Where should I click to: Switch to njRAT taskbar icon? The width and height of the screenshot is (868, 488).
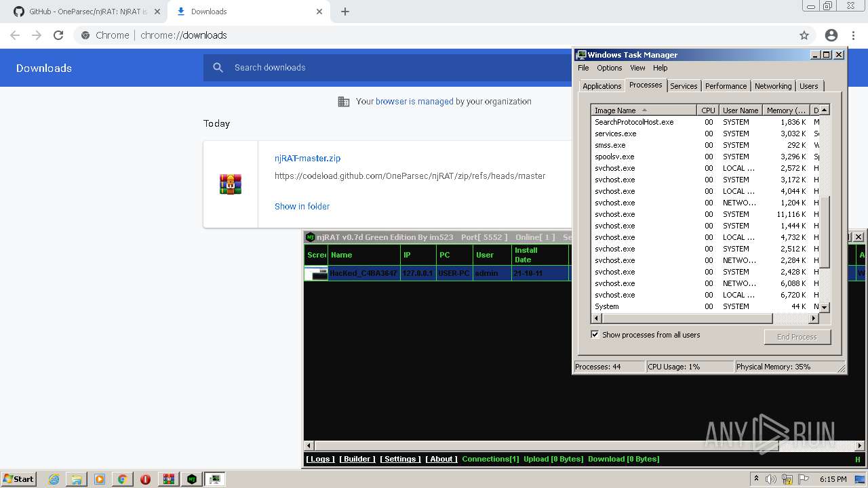coord(192,479)
